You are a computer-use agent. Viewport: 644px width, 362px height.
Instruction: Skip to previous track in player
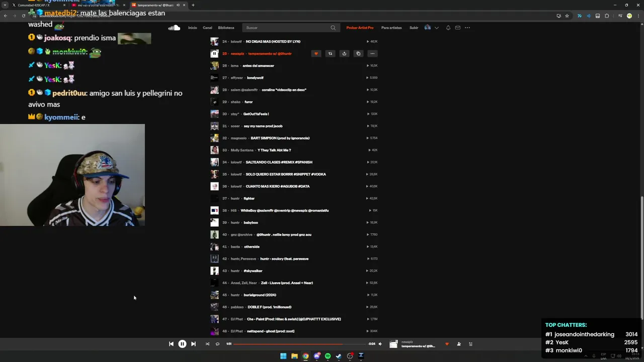coord(171,344)
